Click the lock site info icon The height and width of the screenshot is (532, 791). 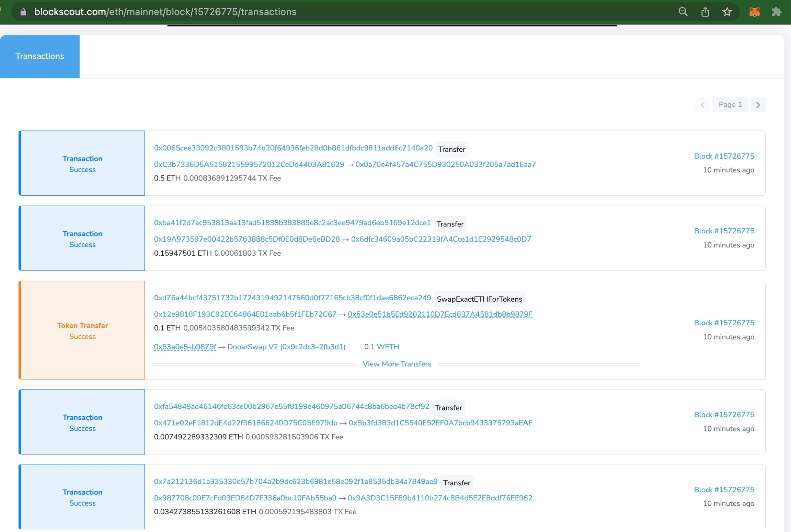pos(23,12)
